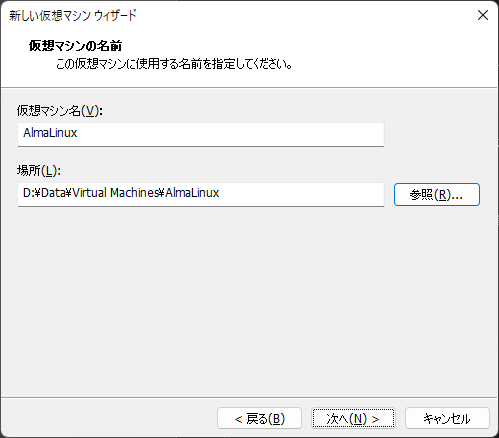Go to next step with 次へ(N)
Screen dimensions: 499x438
[x=353, y=418]
